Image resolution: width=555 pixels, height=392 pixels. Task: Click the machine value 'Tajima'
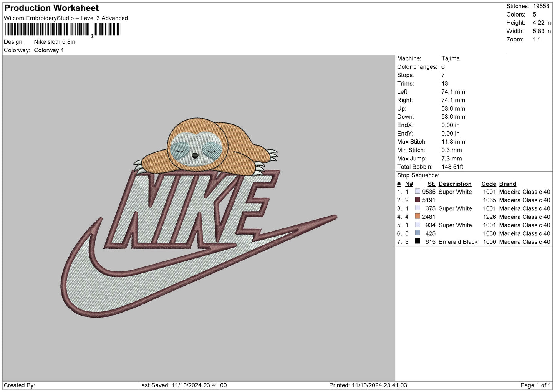pos(451,58)
